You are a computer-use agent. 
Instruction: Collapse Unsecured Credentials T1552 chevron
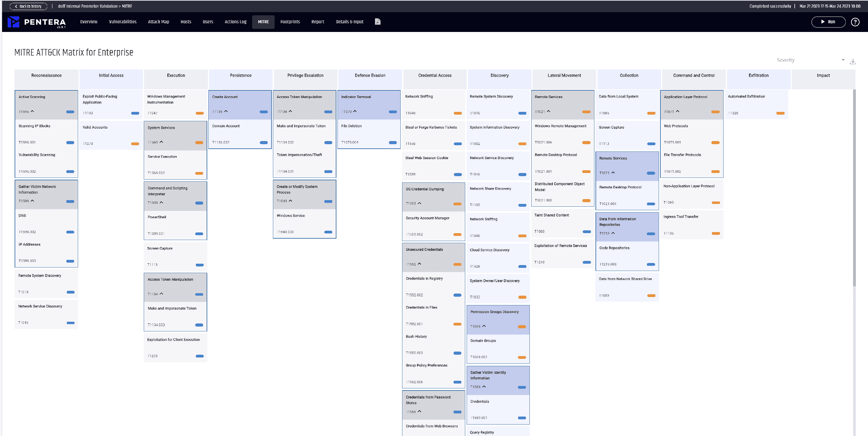[419, 264]
